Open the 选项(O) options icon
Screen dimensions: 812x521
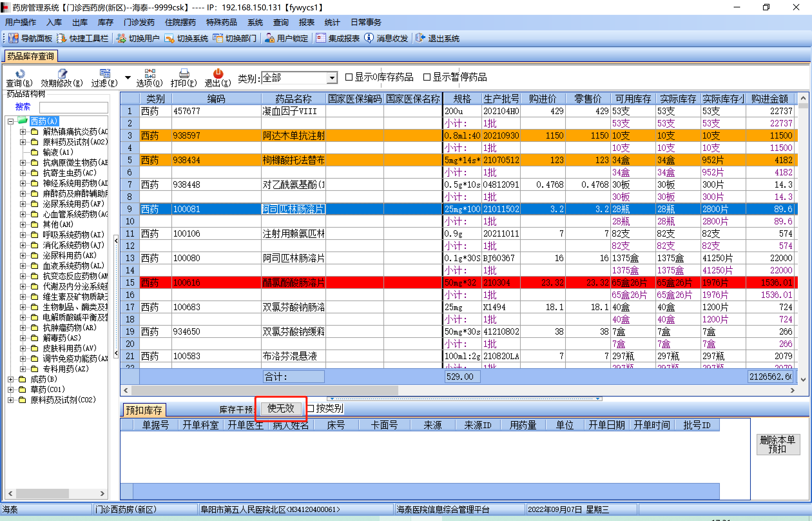pyautogui.click(x=150, y=74)
